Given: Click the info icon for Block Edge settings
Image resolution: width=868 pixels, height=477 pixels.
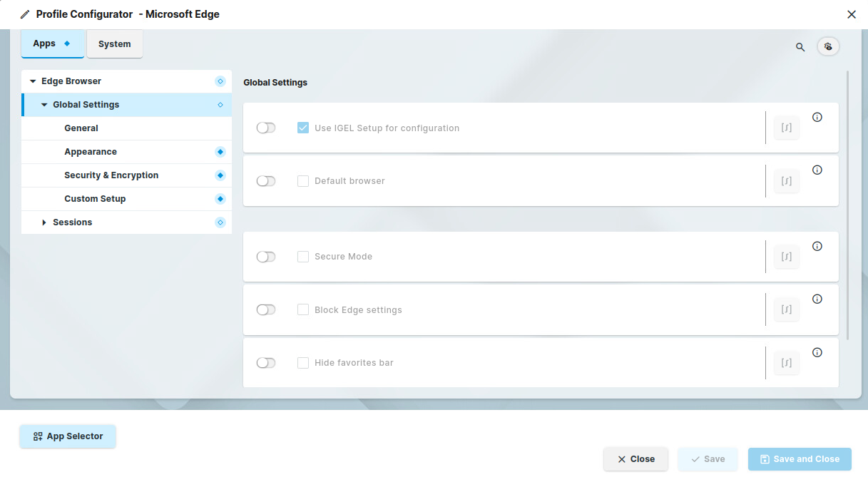Looking at the screenshot, I should click(817, 298).
